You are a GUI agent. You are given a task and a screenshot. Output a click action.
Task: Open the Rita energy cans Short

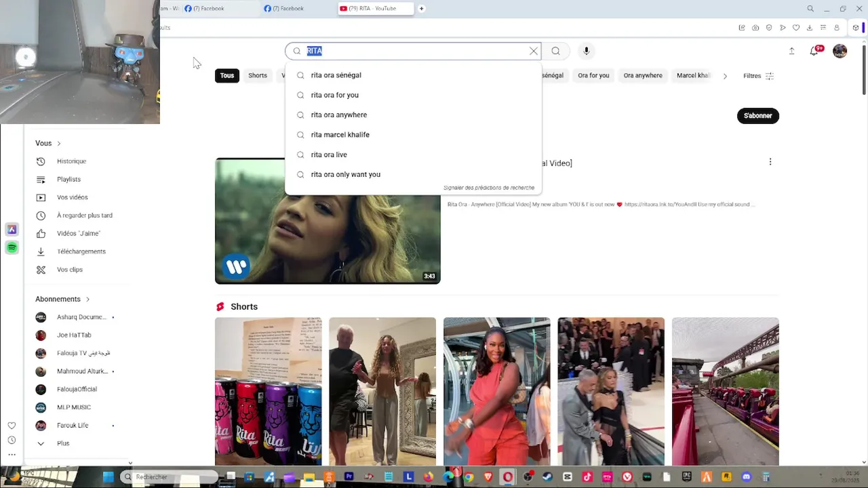[x=269, y=392]
